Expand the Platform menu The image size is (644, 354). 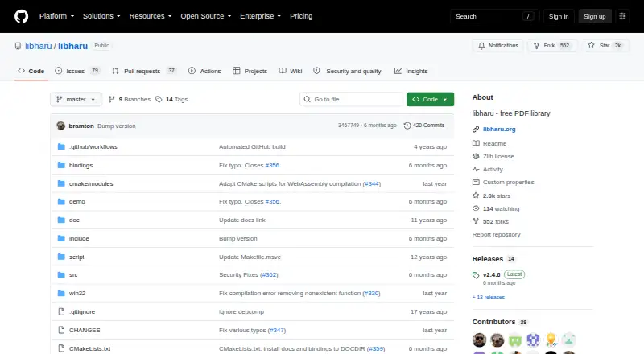pos(56,16)
